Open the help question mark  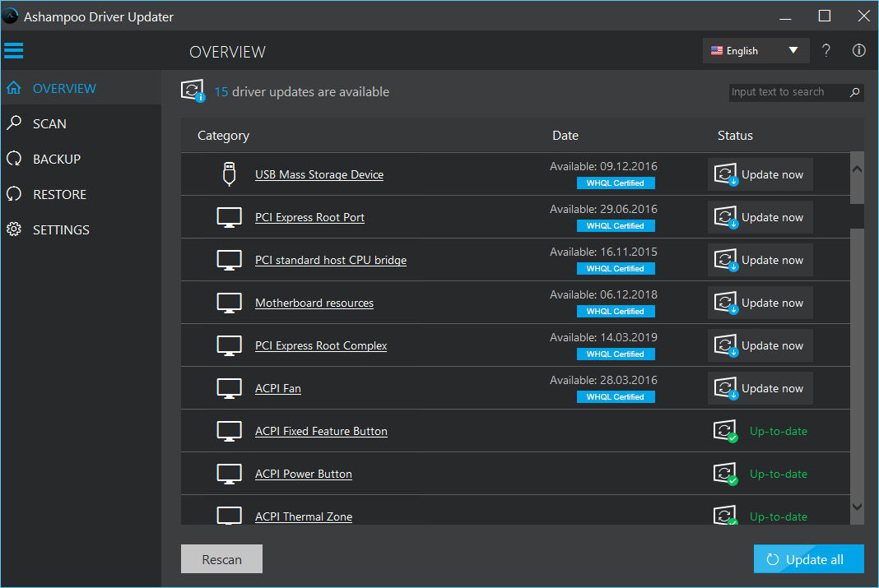coord(826,50)
